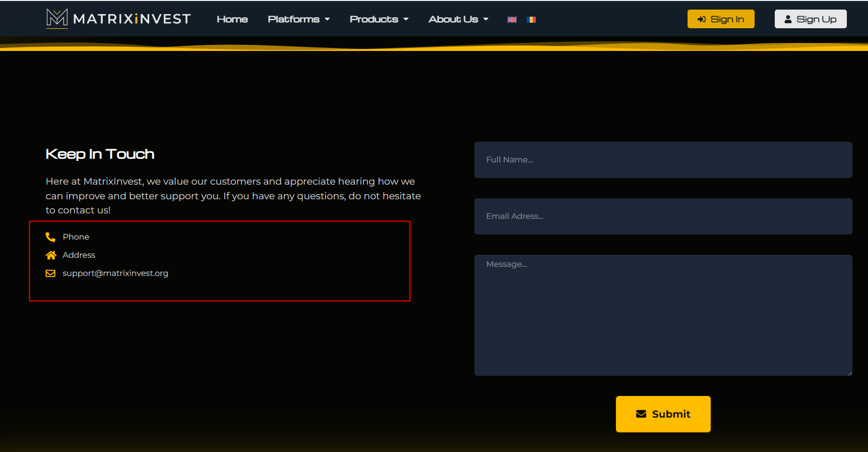Screen dimensions: 868x452
Task: Click inside the Message text area
Action: 663,315
